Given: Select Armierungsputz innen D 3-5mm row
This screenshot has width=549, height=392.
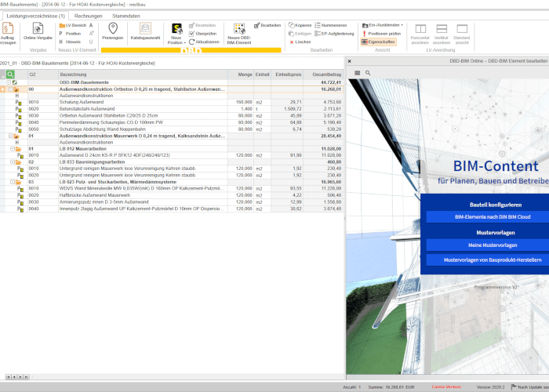Looking at the screenshot, I should coord(172,202).
